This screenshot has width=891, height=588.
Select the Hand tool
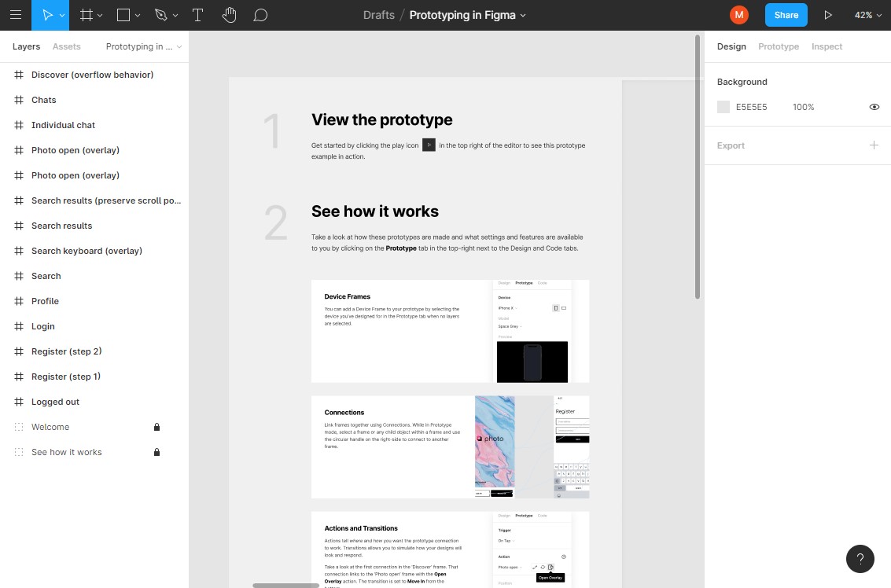[x=229, y=16]
